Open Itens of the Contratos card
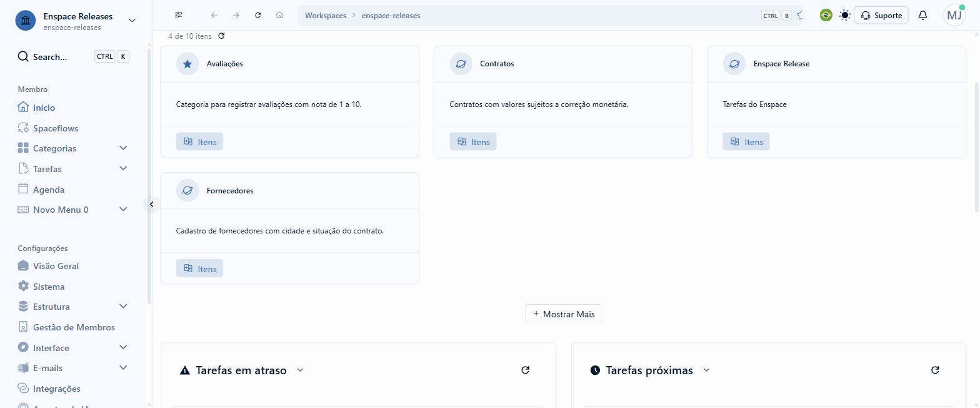This screenshot has height=408, width=980. [x=473, y=141]
